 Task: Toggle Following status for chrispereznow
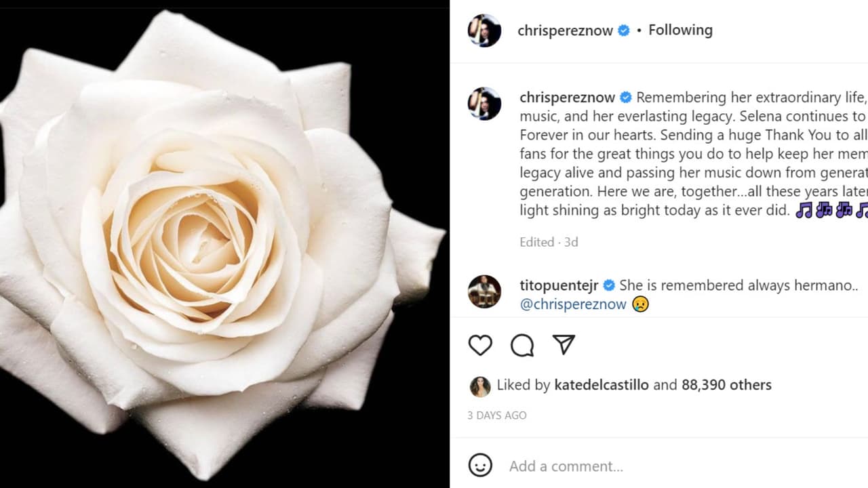point(680,30)
